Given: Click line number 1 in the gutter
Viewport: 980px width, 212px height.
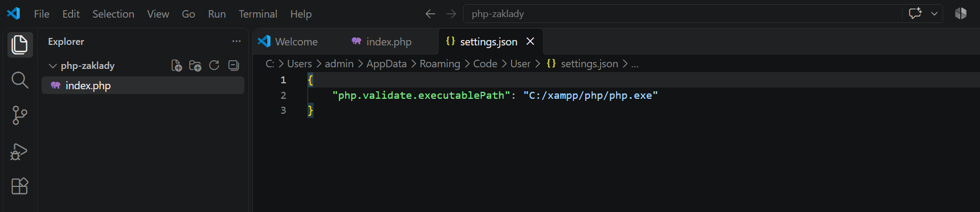Looking at the screenshot, I should click(x=283, y=80).
